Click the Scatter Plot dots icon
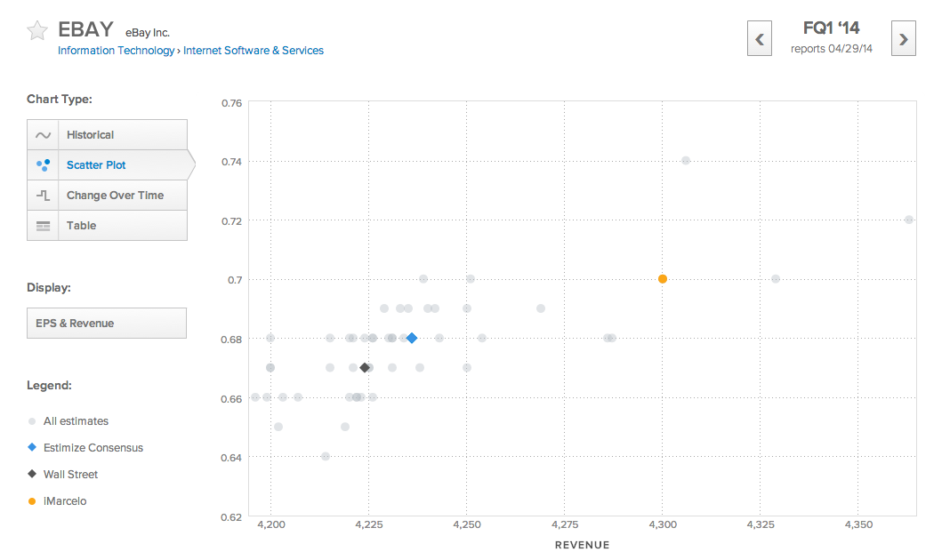The height and width of the screenshot is (560, 942). click(x=42, y=164)
